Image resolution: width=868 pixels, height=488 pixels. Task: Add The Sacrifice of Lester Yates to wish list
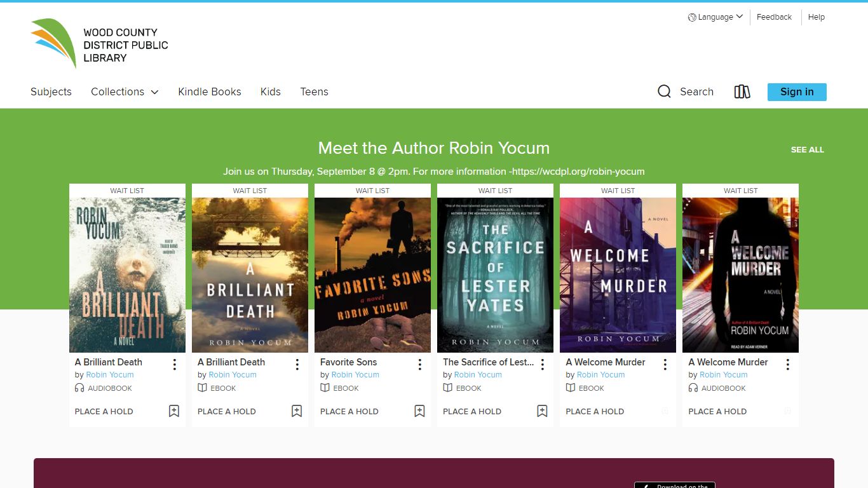coord(542,411)
